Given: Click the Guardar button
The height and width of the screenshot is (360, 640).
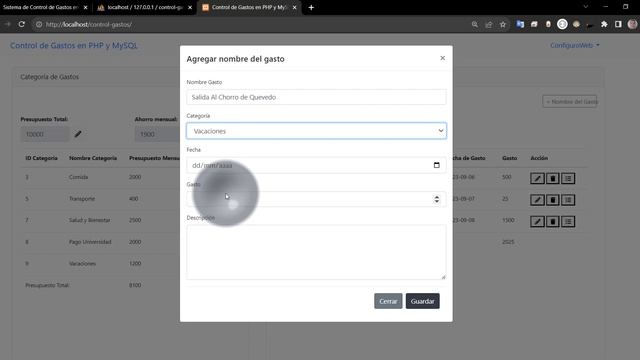Looking at the screenshot, I should click(422, 301).
